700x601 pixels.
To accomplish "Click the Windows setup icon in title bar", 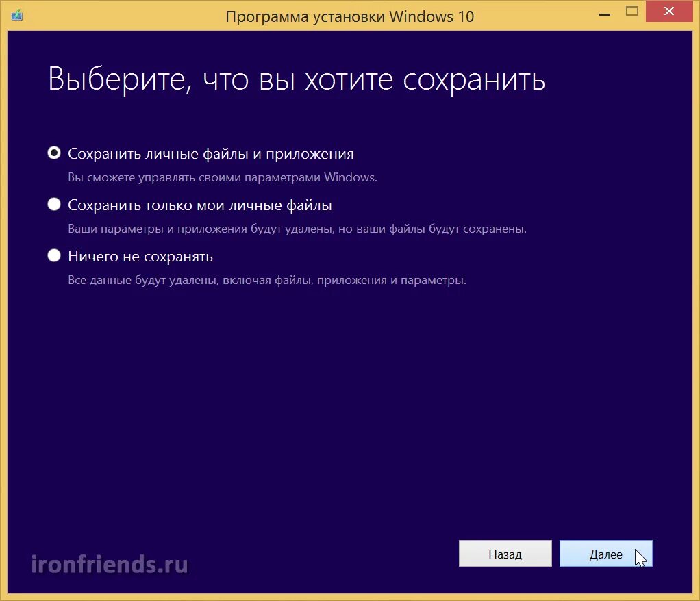I will click(x=17, y=16).
